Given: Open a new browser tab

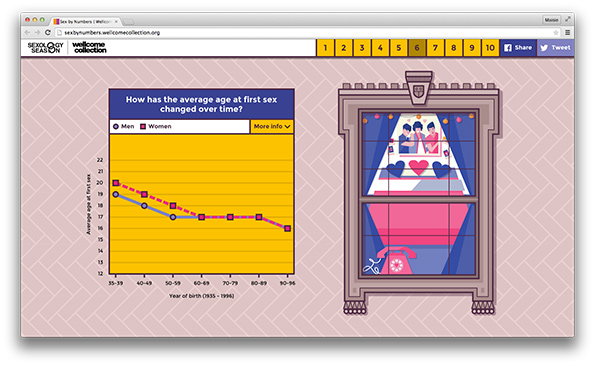Looking at the screenshot, I should 128,22.
